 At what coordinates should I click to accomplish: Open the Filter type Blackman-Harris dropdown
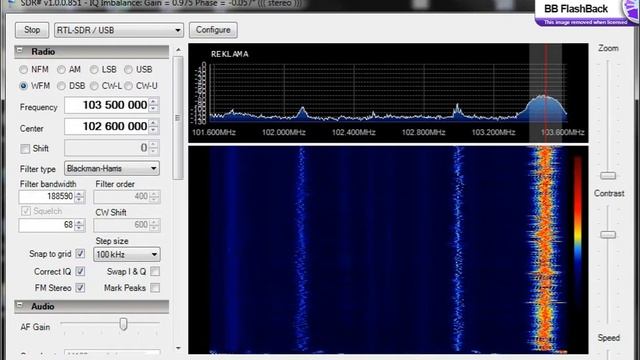point(112,168)
